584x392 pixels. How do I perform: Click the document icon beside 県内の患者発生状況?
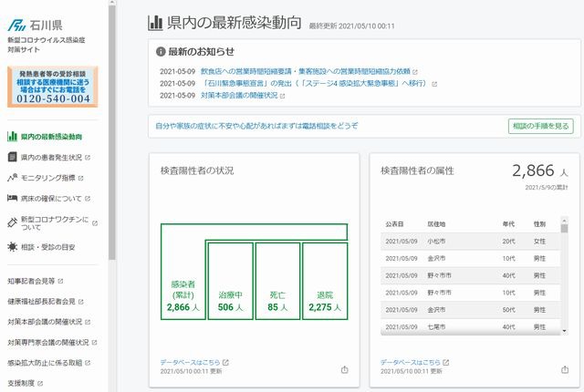(12, 157)
